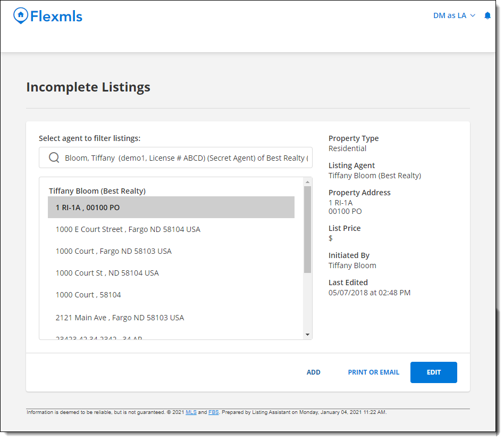
Task: Select listing 1000 Court, 58104
Action: point(171,295)
